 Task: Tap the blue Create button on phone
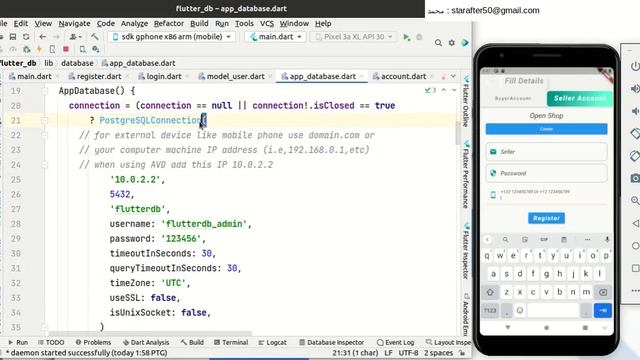pyautogui.click(x=546, y=129)
